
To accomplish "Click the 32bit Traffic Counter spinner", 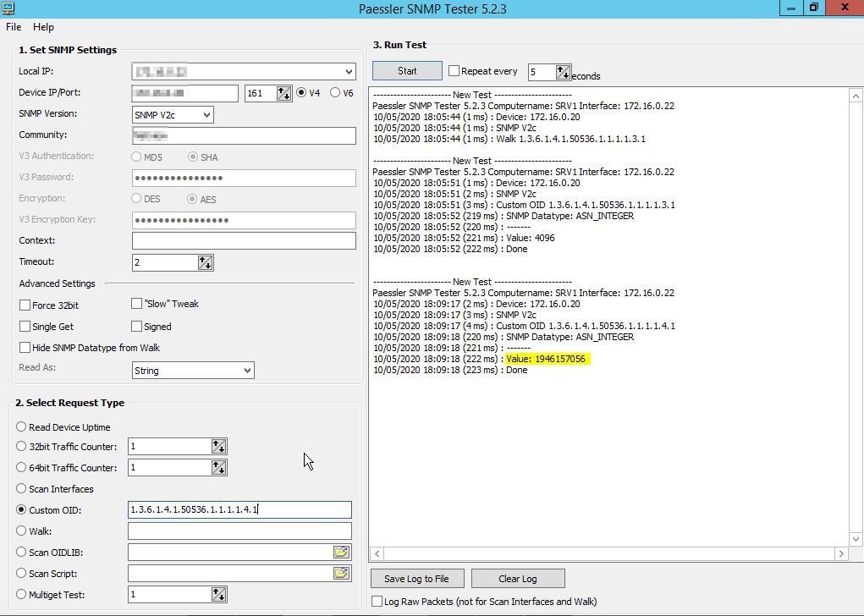I will [219, 446].
